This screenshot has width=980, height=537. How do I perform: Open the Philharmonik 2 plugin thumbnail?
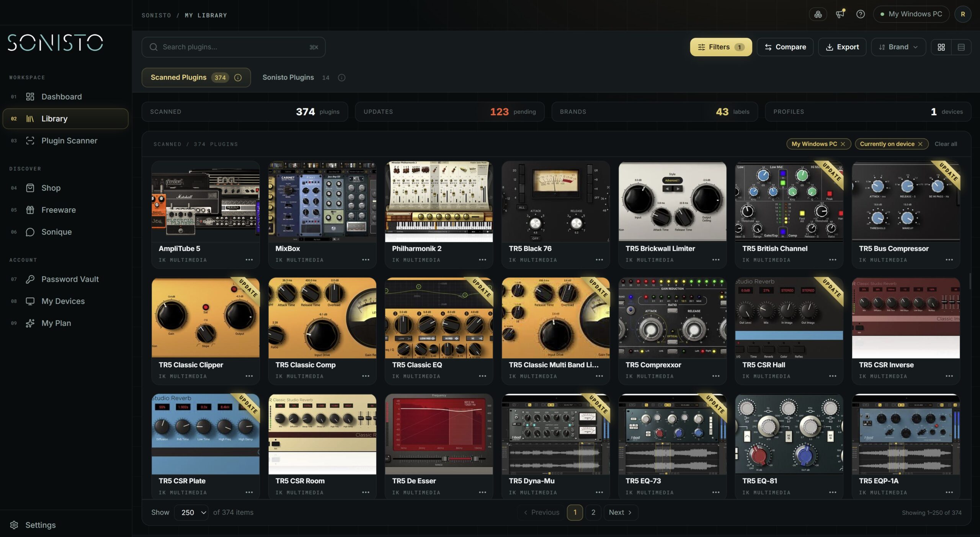click(x=439, y=202)
